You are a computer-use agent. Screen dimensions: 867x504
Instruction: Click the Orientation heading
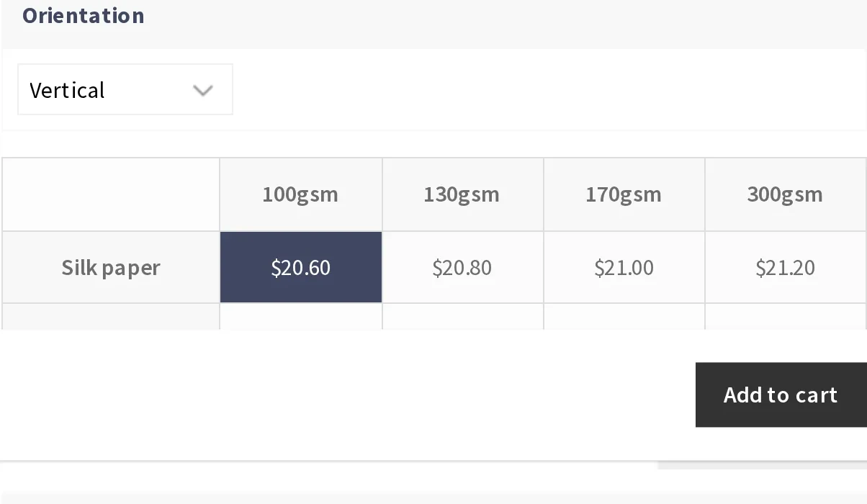84,15
